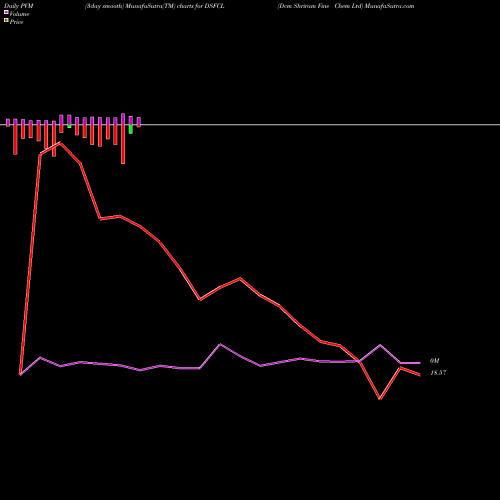Click the Volume legend color swatch
500x500 pixels.
point(6,12)
